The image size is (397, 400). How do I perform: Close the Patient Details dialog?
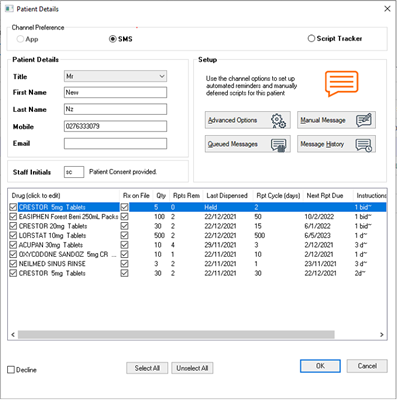(387, 9)
